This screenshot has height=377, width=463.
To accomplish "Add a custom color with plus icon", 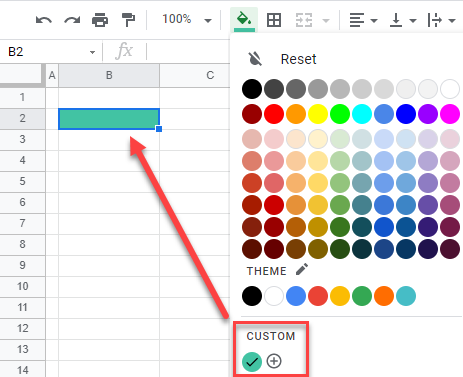I will pos(274,361).
